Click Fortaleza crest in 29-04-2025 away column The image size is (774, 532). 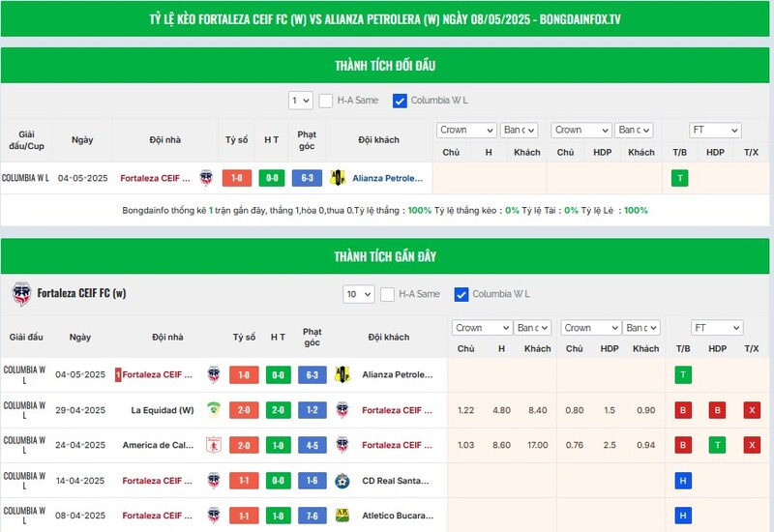(x=342, y=410)
